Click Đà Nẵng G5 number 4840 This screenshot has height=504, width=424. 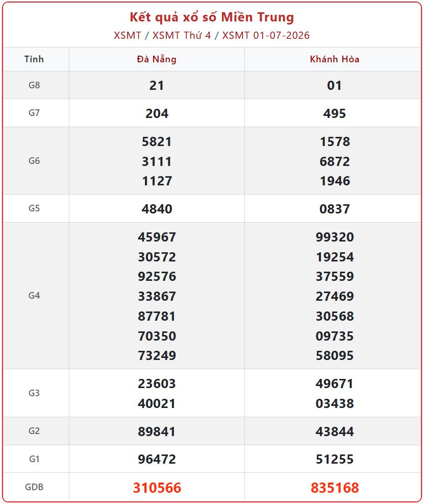[157, 209]
